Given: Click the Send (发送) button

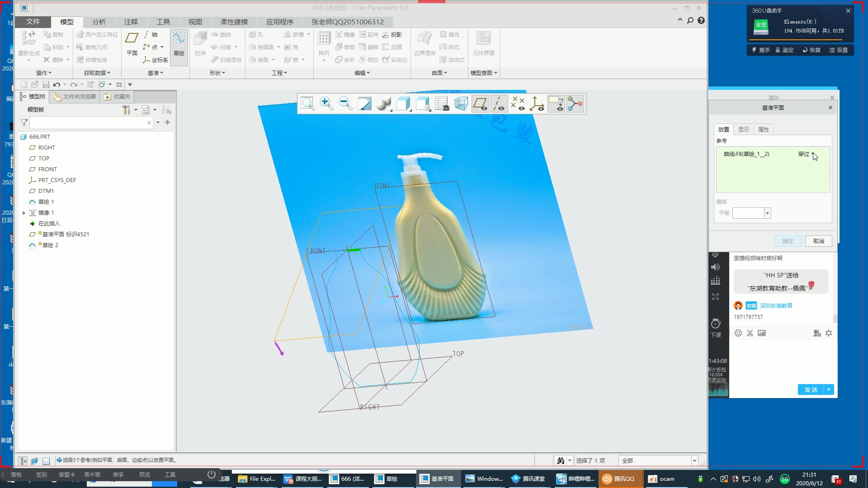Looking at the screenshot, I should click(811, 390).
